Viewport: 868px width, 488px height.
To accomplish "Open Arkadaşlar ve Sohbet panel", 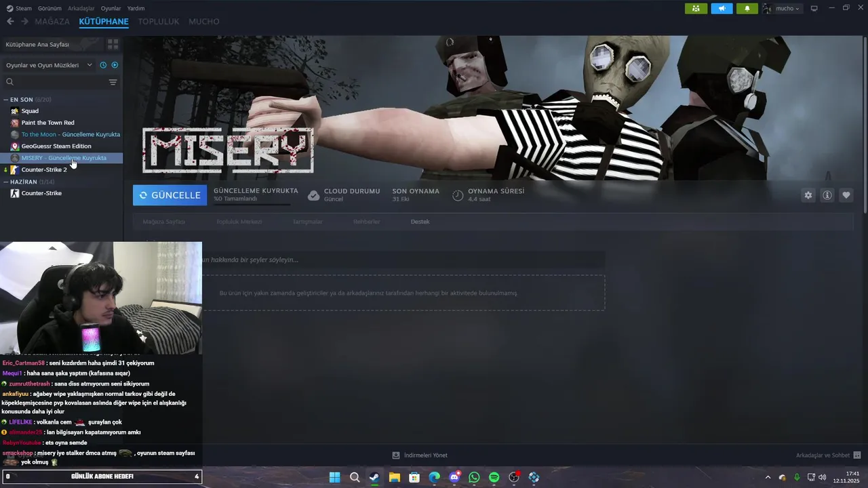I will 828,455.
